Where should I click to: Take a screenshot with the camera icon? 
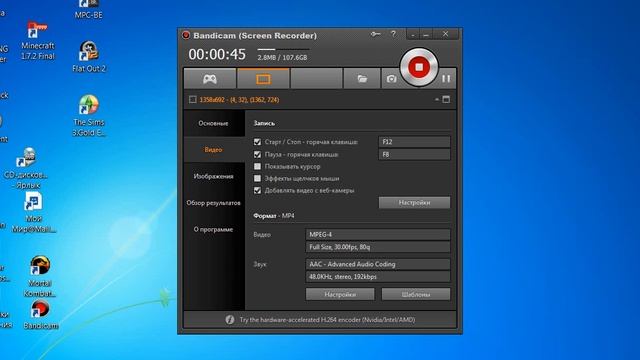(391, 79)
